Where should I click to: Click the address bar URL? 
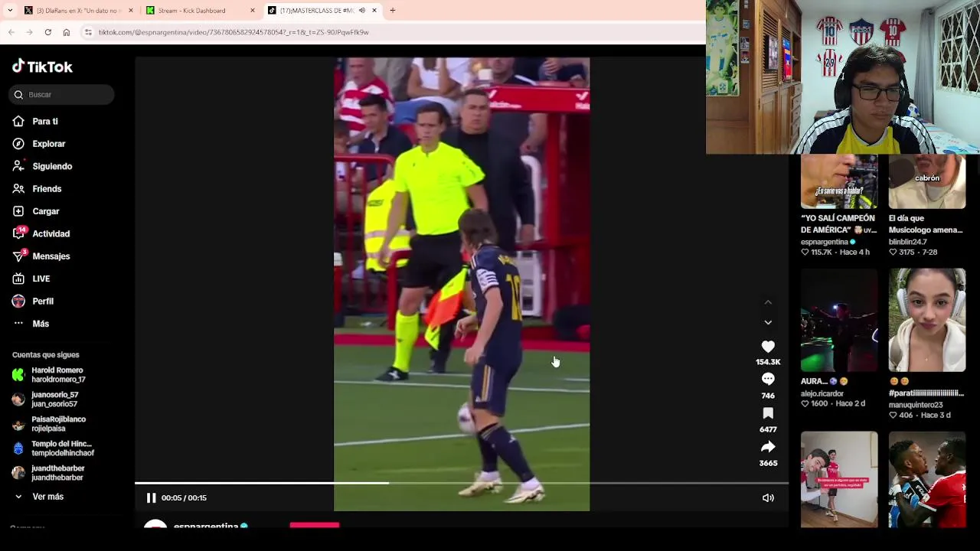[x=234, y=32]
